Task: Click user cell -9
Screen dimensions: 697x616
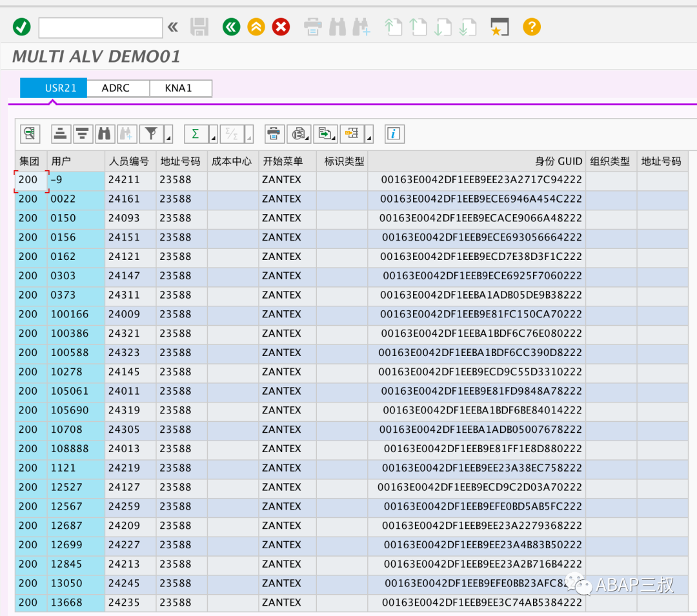Action: pos(76,180)
